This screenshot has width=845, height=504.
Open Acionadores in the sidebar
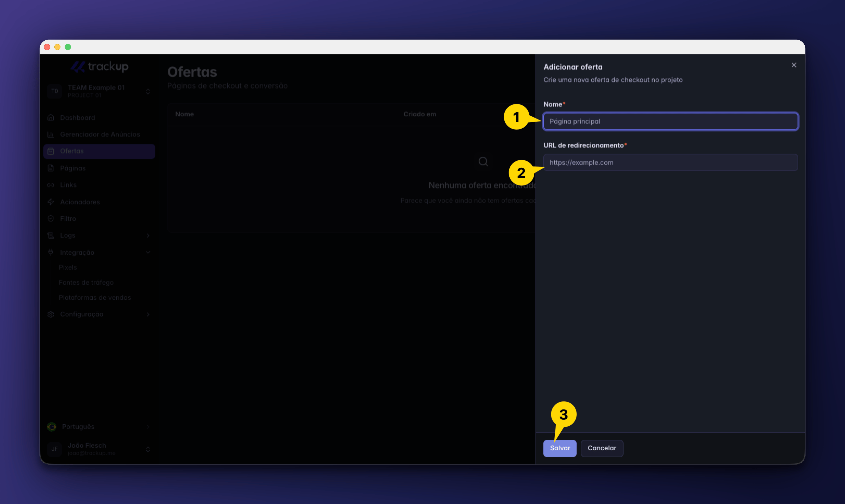point(99,202)
